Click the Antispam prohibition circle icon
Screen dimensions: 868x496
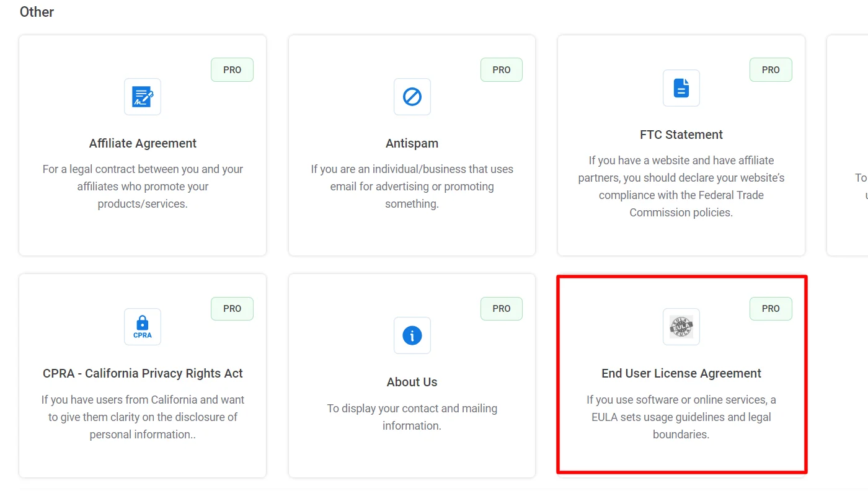(x=412, y=97)
